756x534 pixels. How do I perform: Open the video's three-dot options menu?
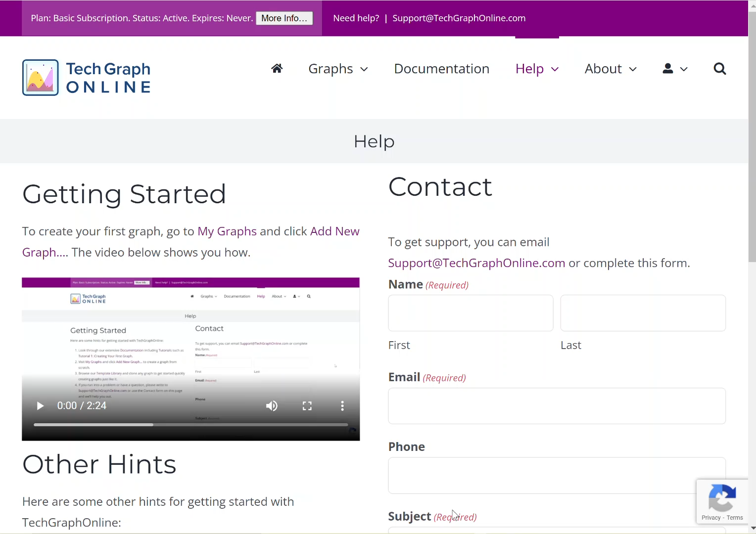point(342,406)
